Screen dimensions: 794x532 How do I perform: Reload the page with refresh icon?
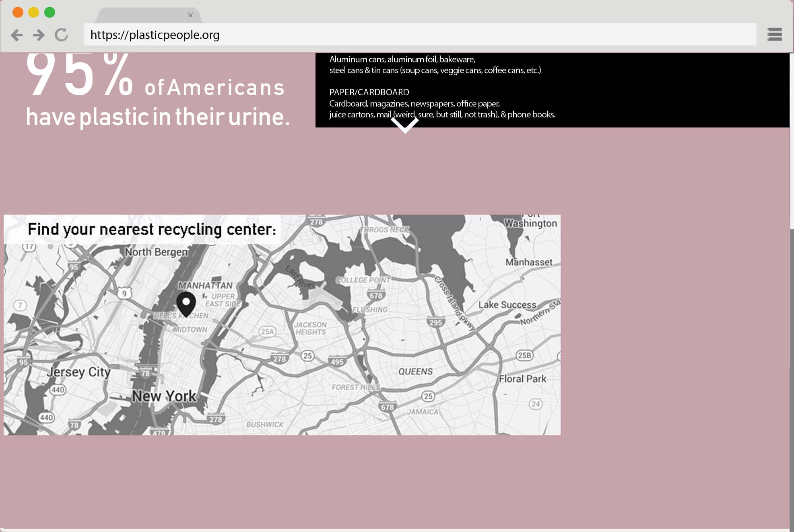62,35
